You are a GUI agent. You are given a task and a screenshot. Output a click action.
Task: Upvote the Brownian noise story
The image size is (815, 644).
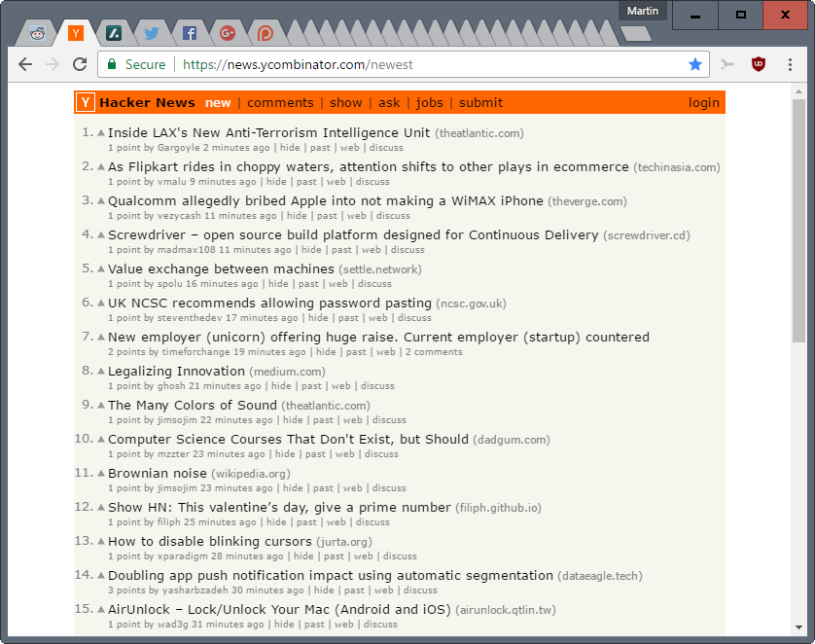[101, 473]
